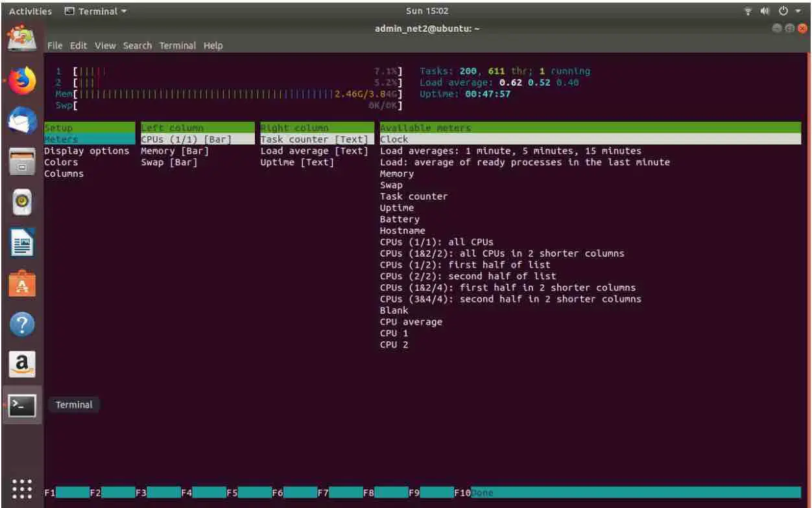812x508 pixels.
Task: Open the Search menu in terminal
Action: tap(137, 45)
